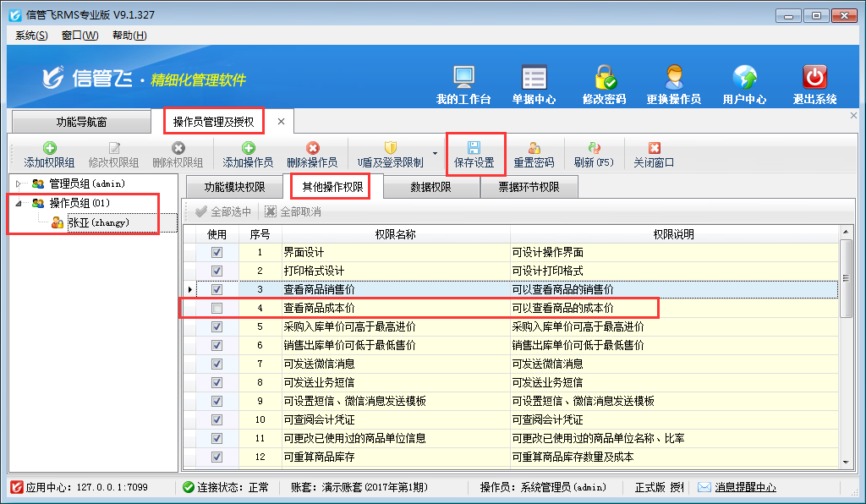Click 添加操作员 in the toolbar
The height and width of the screenshot is (504, 866).
tap(248, 154)
